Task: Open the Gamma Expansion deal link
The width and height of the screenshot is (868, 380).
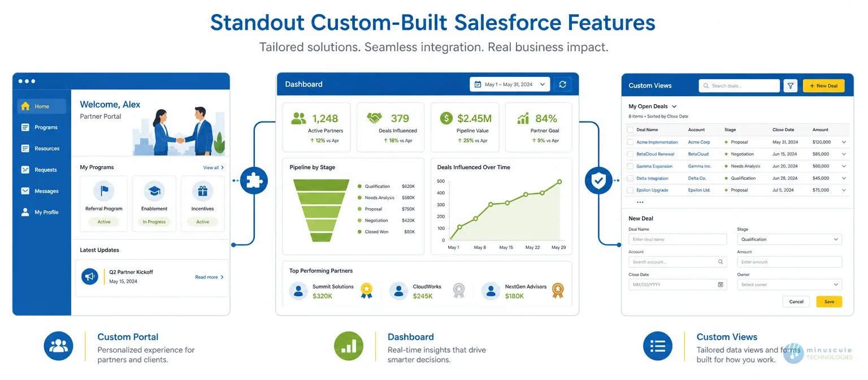Action: 654,166
